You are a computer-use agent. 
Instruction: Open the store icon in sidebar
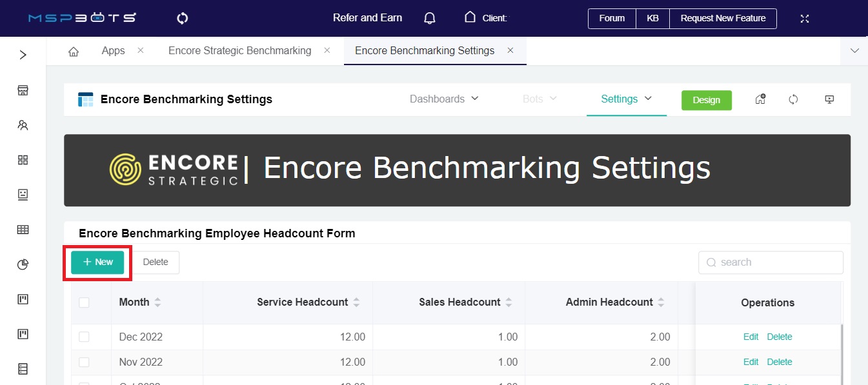tap(23, 90)
